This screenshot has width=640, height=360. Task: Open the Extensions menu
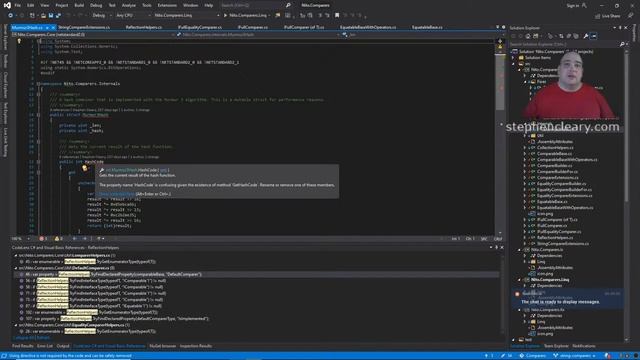(x=167, y=5)
